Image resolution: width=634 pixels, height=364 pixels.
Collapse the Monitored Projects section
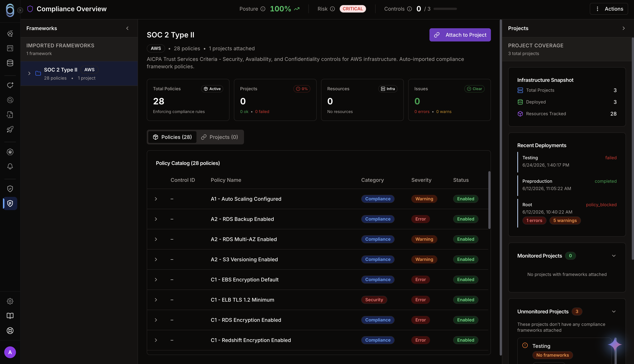coord(614,256)
